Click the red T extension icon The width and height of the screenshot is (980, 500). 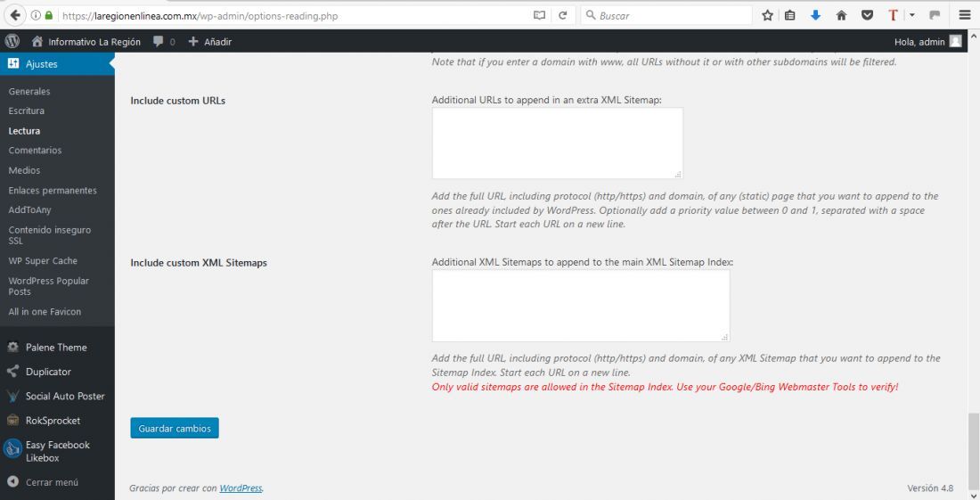pyautogui.click(x=893, y=16)
